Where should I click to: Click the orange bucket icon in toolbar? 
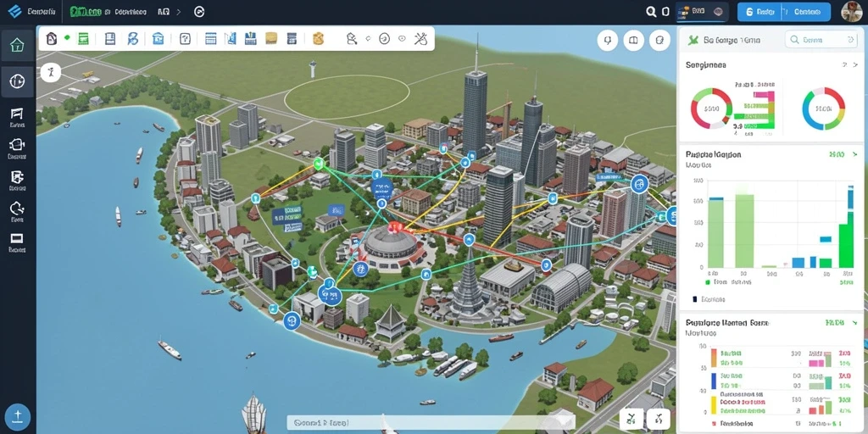(x=318, y=39)
